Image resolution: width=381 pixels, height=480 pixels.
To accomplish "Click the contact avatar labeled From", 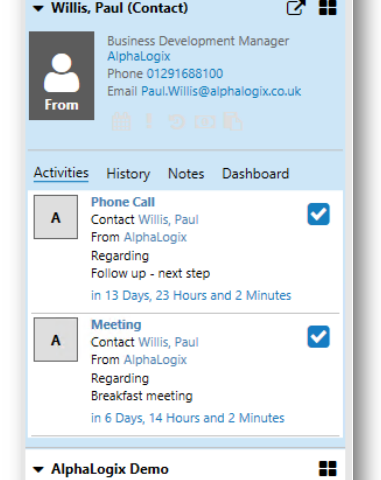I will point(61,76).
